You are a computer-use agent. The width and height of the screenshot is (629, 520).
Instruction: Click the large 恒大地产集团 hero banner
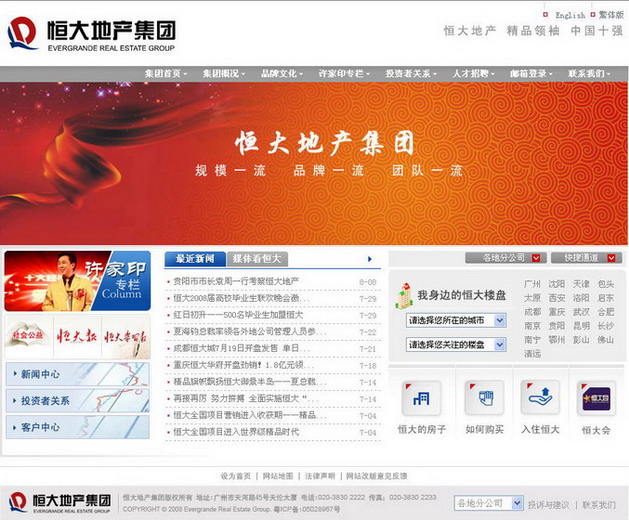[314, 163]
